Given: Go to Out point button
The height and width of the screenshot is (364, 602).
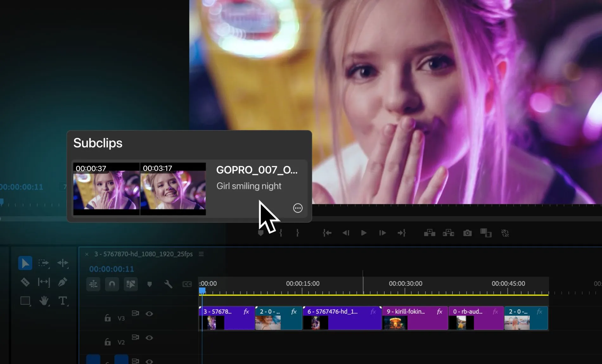Looking at the screenshot, I should coord(401,233).
